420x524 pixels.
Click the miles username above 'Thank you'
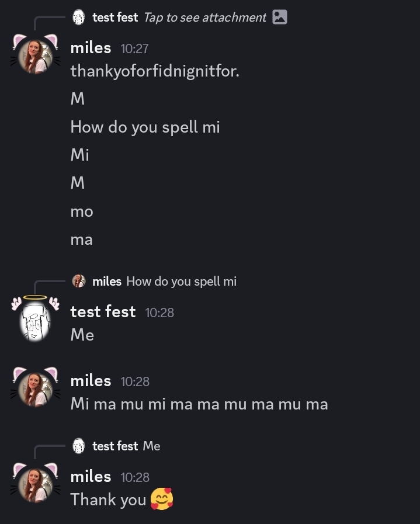[91, 477]
